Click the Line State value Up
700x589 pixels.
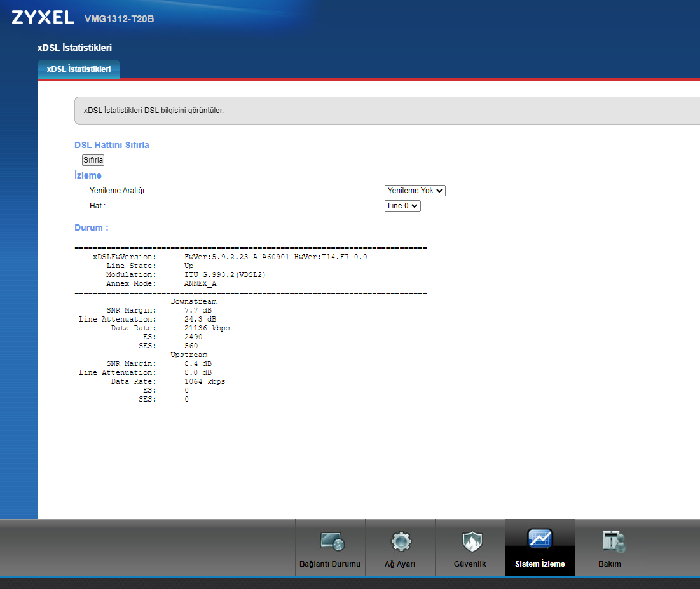pyautogui.click(x=189, y=266)
